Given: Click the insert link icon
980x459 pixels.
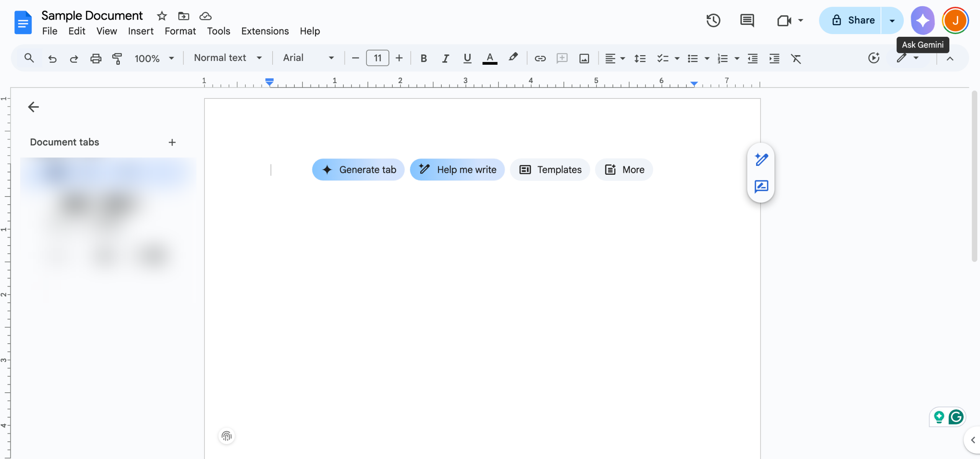Looking at the screenshot, I should click(540, 58).
